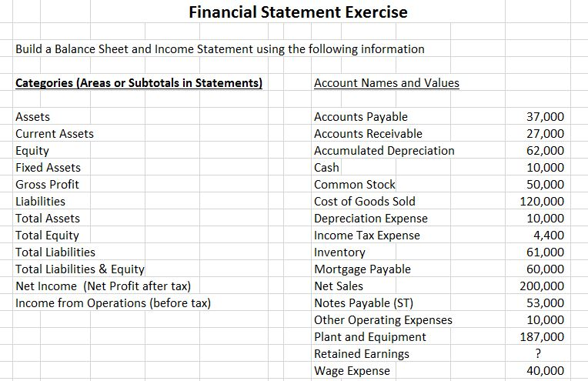
Task: Click the Retained Earnings question mark cell
Action: [x=538, y=353]
